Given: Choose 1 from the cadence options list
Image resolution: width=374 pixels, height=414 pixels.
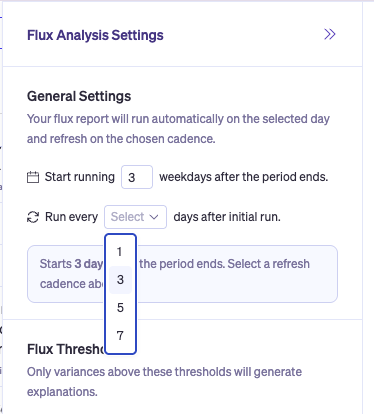Looking at the screenshot, I should click(120, 252).
